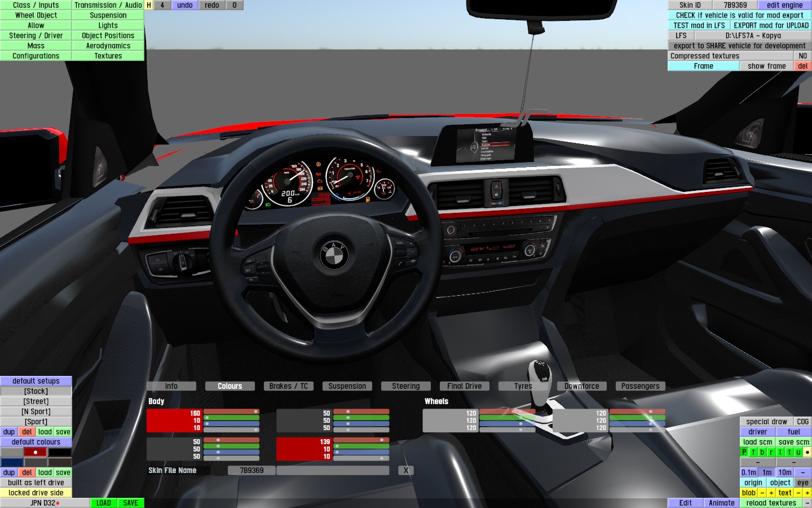Select the red 160/10/10 Body colour swatch

pos(174,421)
